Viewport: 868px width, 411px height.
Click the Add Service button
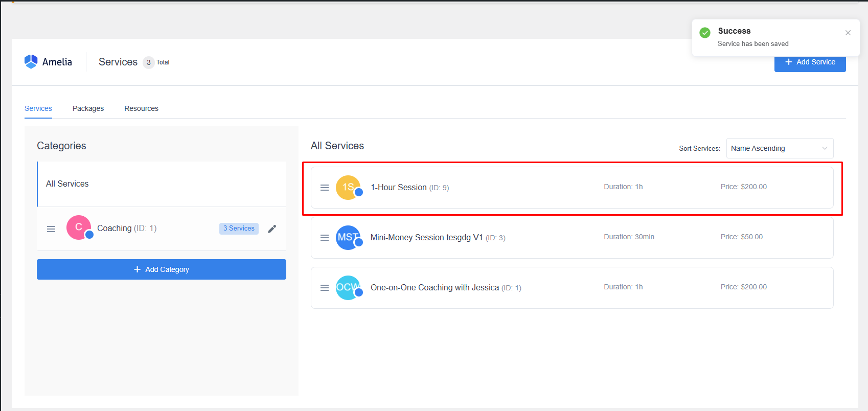(x=810, y=63)
